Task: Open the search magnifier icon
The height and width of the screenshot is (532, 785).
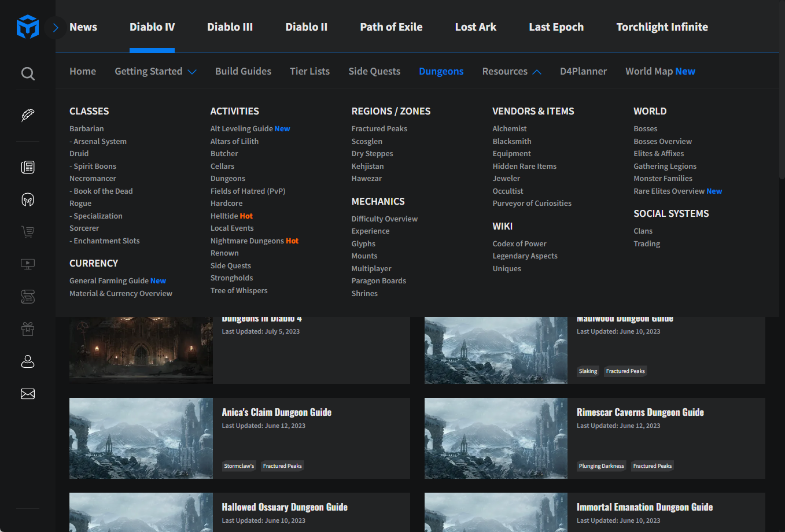Action: [28, 73]
